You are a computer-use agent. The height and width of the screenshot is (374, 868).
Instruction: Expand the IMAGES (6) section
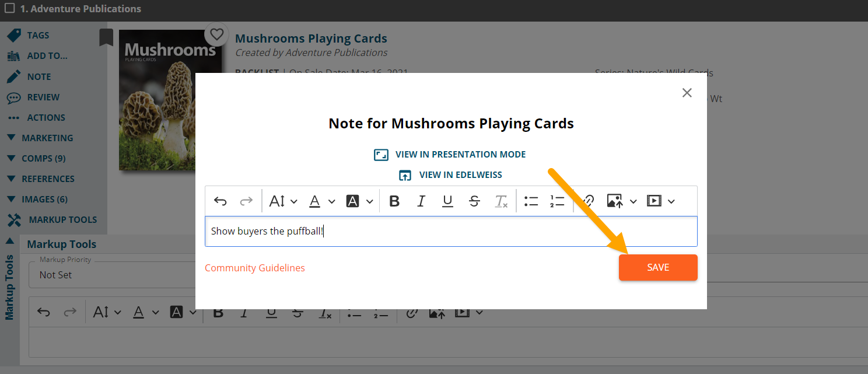(x=37, y=199)
